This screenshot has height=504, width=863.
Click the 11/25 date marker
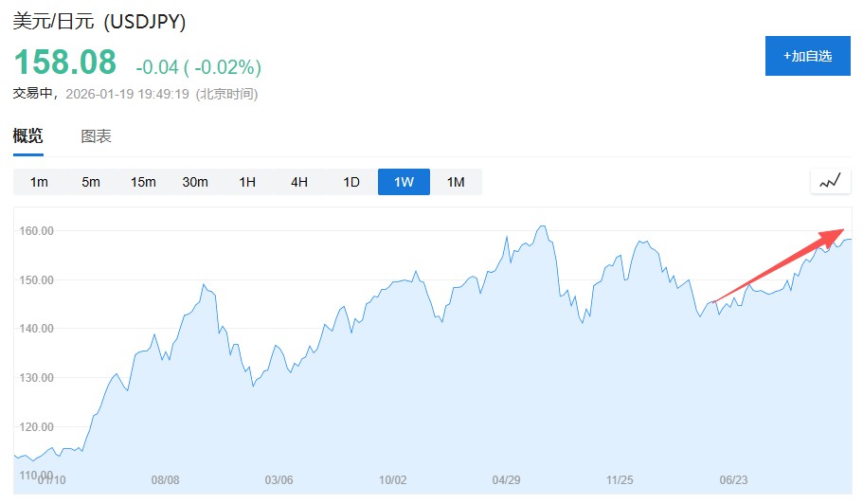620,480
